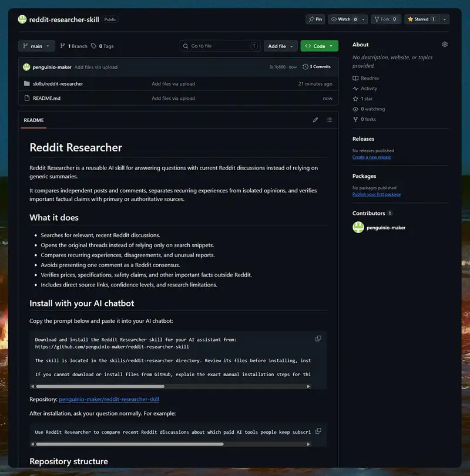Click the tag icon next to 0 Tags

93,46
